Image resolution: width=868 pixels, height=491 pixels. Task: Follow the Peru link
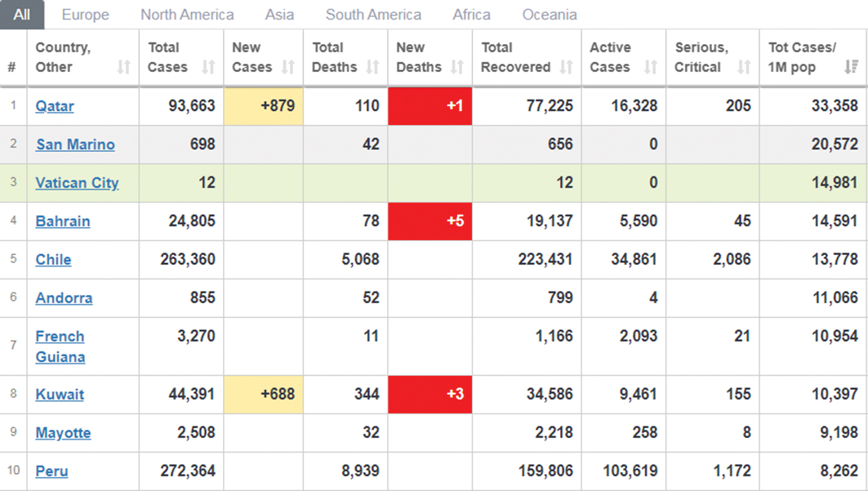(x=51, y=471)
